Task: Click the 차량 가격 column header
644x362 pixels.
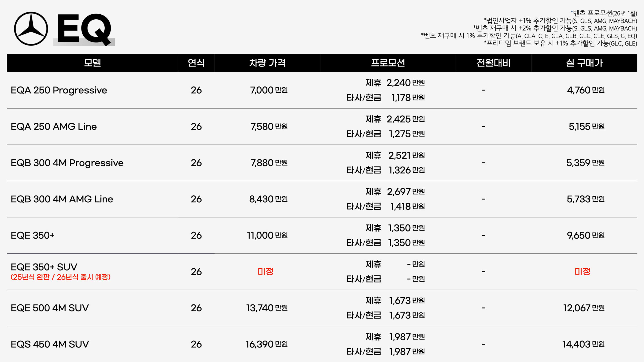Action: click(267, 63)
